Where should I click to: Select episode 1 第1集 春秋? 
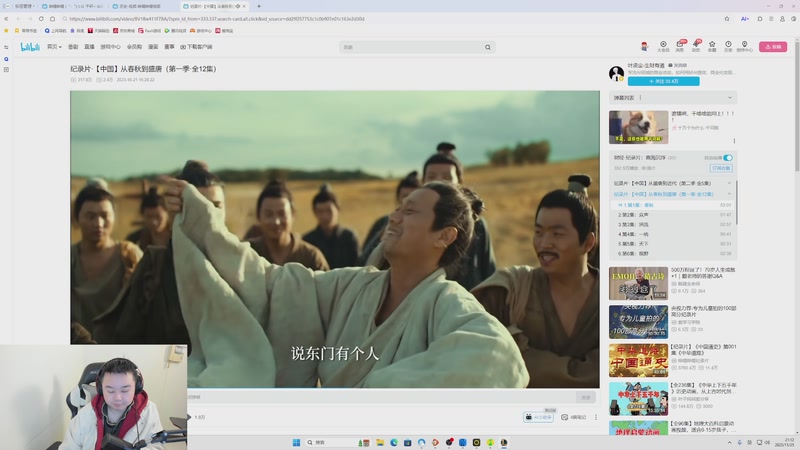coord(673,205)
